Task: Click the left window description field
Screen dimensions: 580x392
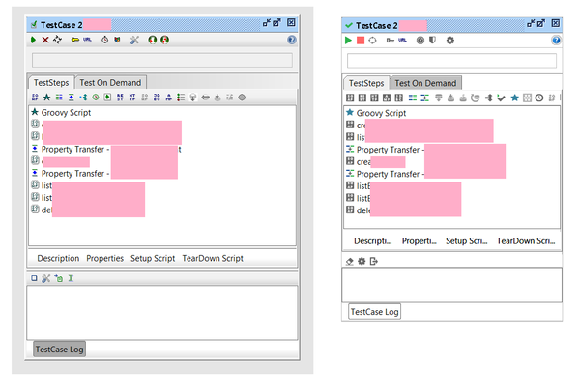Action: [162, 60]
